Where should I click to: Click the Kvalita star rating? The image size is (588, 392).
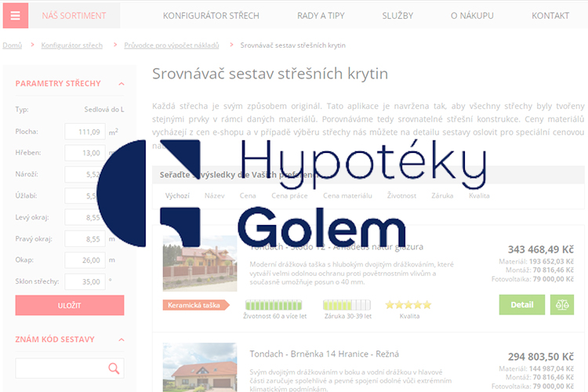pos(408,305)
